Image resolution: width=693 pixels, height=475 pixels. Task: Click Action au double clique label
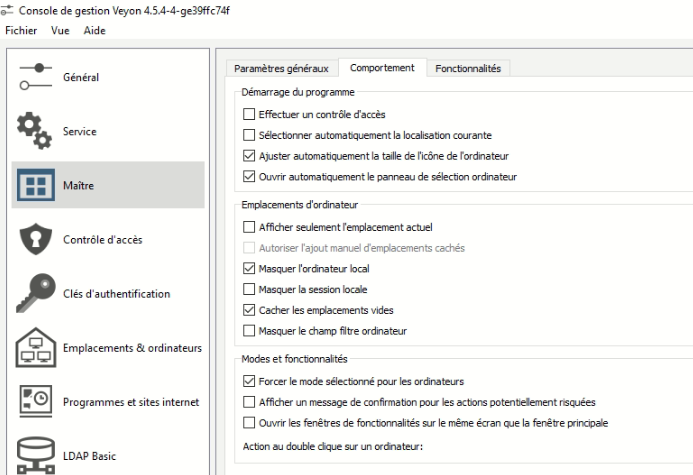[333, 447]
